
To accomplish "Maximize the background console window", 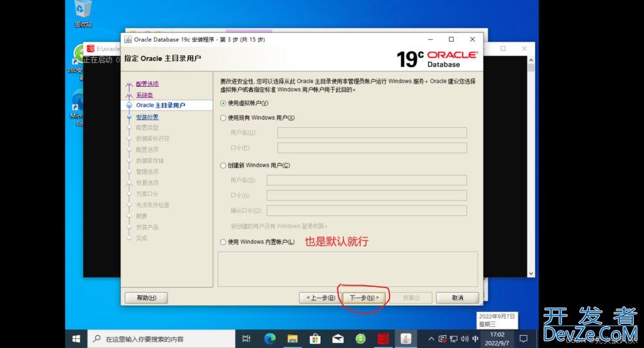I will pyautogui.click(x=503, y=48).
